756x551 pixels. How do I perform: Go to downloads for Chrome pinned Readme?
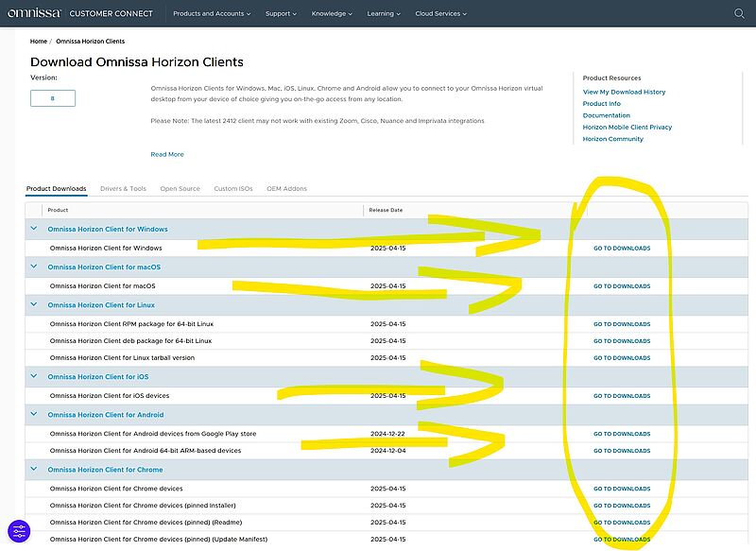click(x=622, y=523)
